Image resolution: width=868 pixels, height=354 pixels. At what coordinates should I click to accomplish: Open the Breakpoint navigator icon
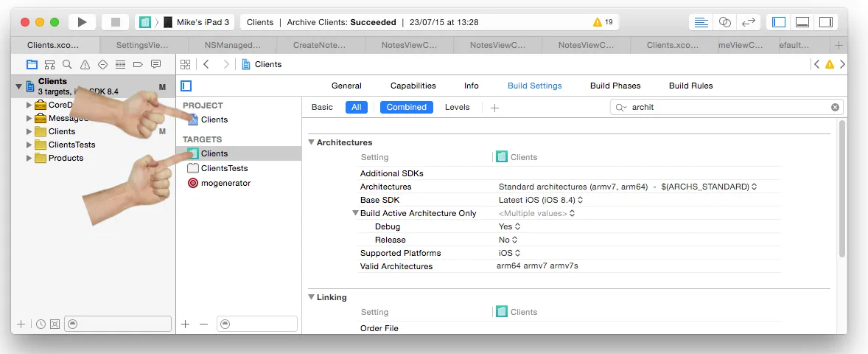138,64
